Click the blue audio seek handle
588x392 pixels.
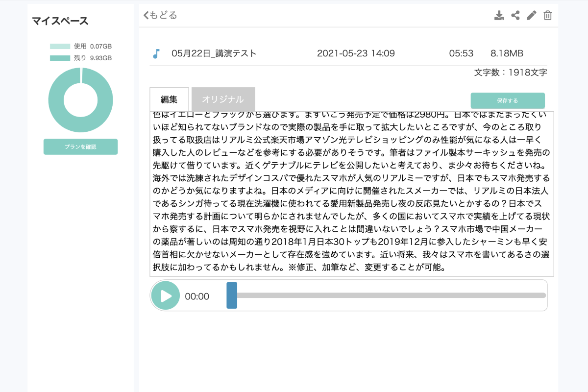tap(232, 295)
